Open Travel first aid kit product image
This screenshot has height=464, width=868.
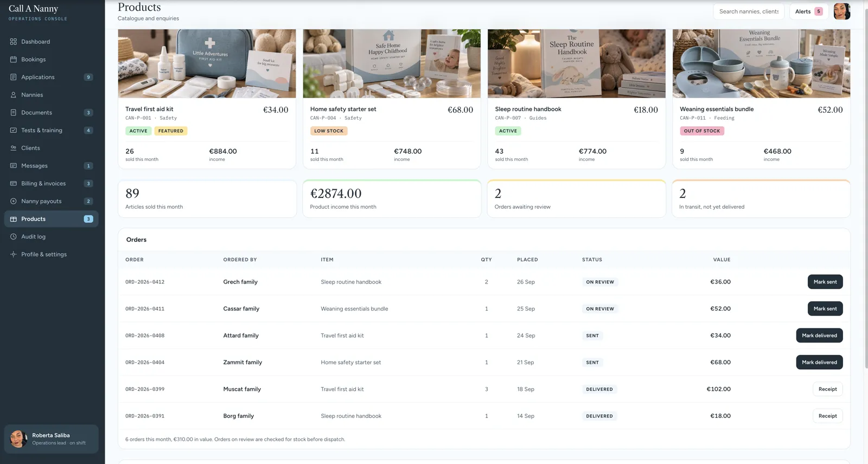207,63
